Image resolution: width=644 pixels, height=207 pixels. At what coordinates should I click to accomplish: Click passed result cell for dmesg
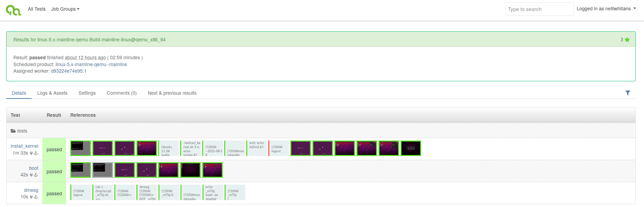tap(54, 193)
